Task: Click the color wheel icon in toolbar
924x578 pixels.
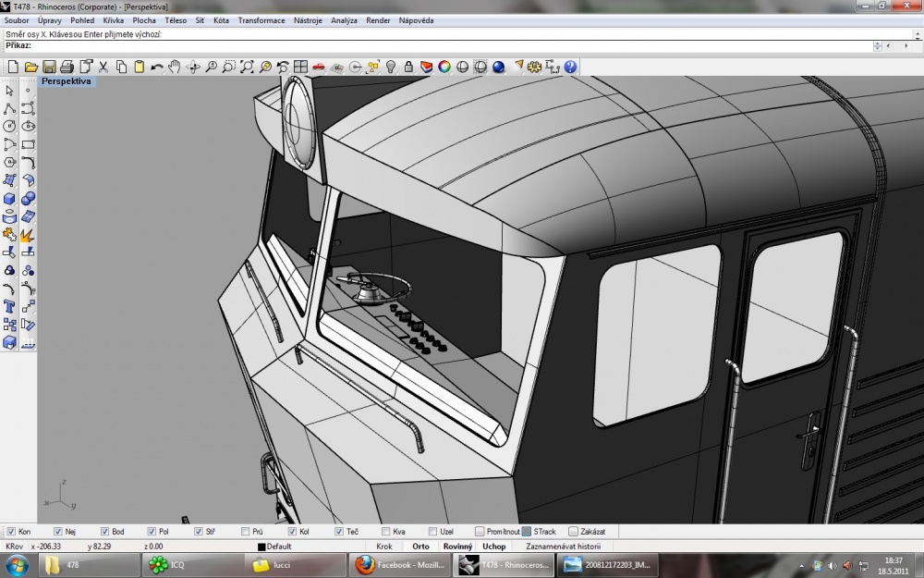Action: 444,67
